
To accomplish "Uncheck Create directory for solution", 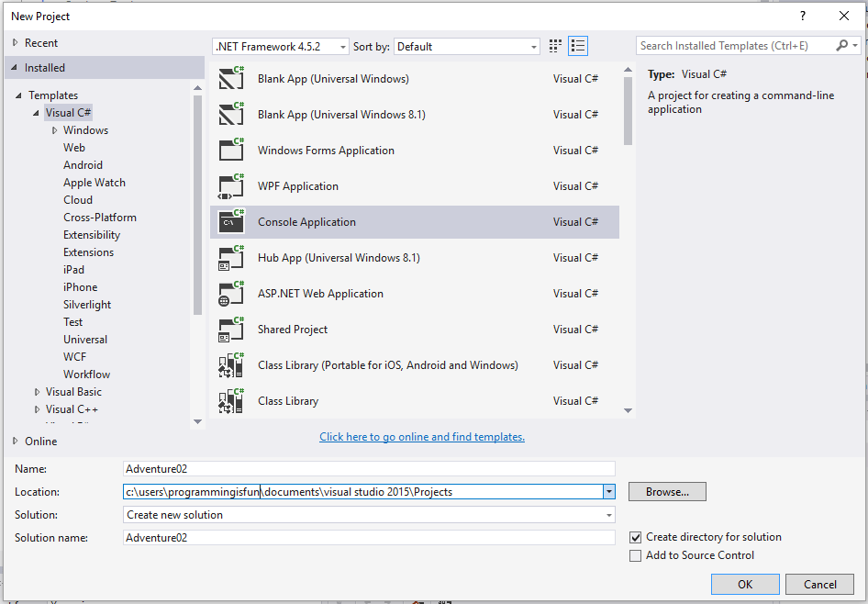I will (x=635, y=536).
